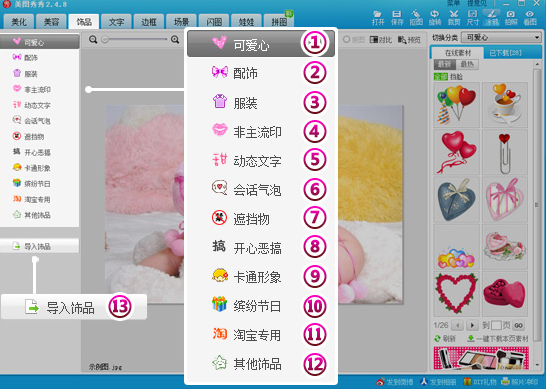Select 会话气泡 in the left sidebar
This screenshot has width=546, height=389.
(39, 120)
